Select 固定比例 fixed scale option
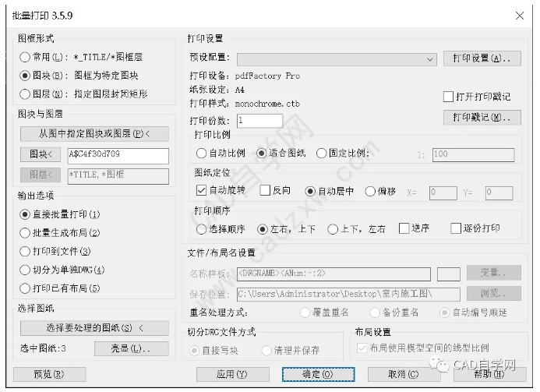540x392 pixels. click(x=321, y=154)
